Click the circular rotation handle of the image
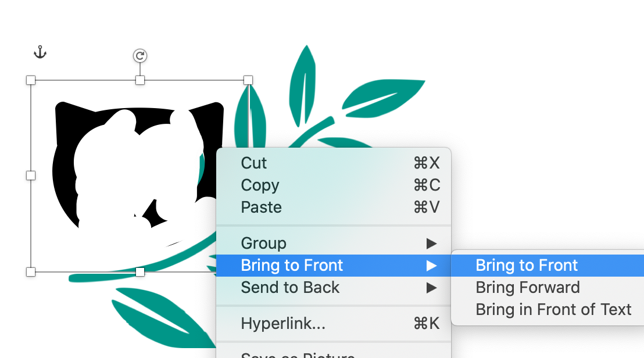This screenshot has height=358, width=644. click(140, 55)
